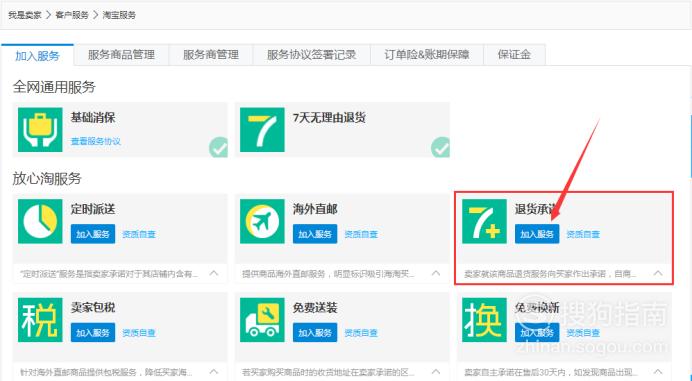The height and width of the screenshot is (381, 692).
Task: Collapse the 定时派送 description
Action: (214, 273)
